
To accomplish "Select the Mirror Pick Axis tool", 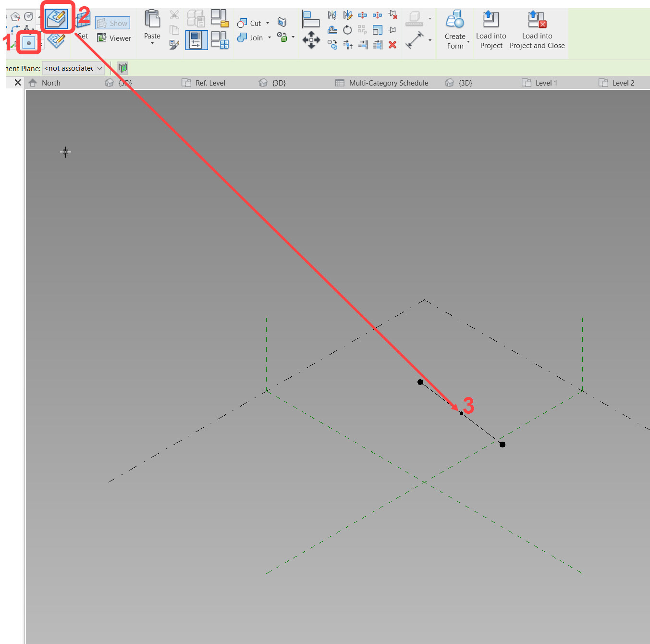I will point(332,15).
